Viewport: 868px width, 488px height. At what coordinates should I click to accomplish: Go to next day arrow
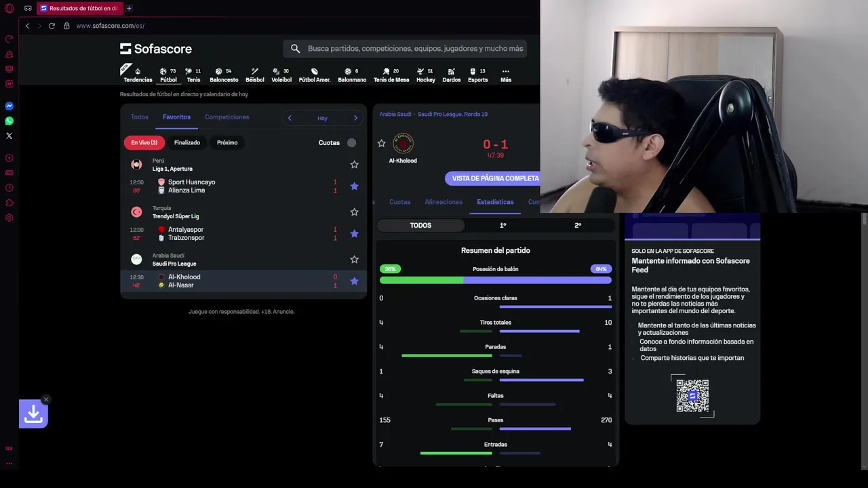click(x=355, y=118)
